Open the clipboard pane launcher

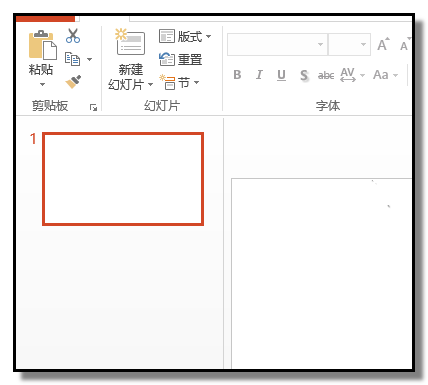click(94, 107)
